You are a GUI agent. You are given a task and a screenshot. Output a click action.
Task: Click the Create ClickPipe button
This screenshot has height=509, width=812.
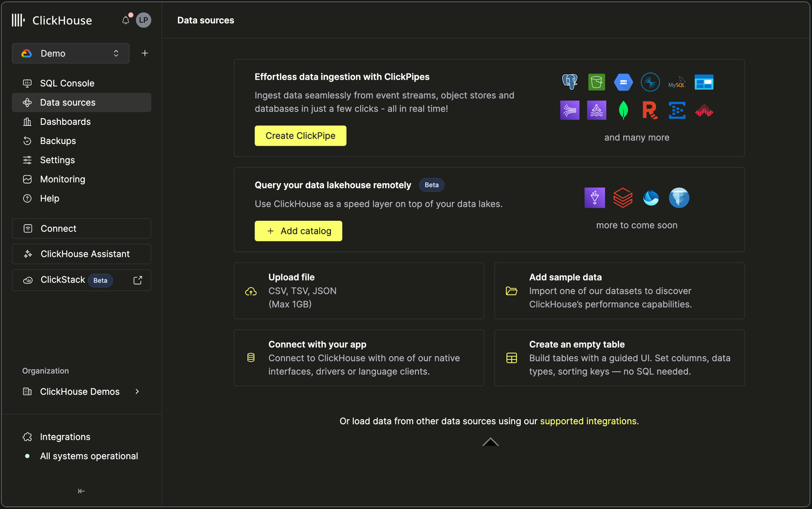[x=300, y=135]
